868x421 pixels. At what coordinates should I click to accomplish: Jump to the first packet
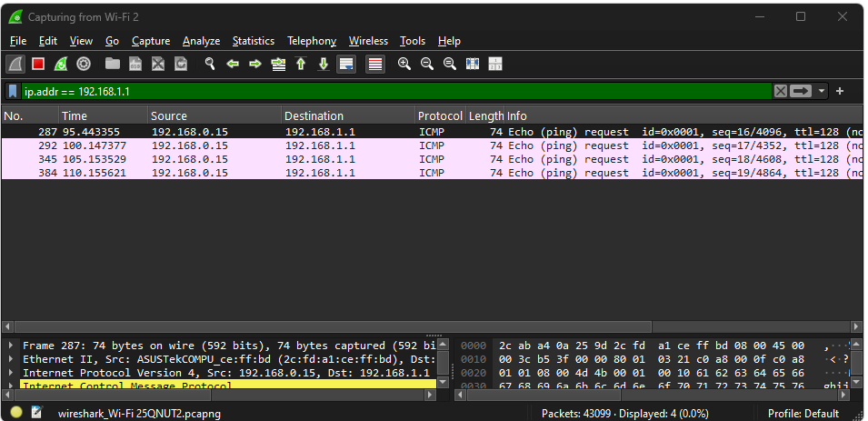pyautogui.click(x=301, y=64)
